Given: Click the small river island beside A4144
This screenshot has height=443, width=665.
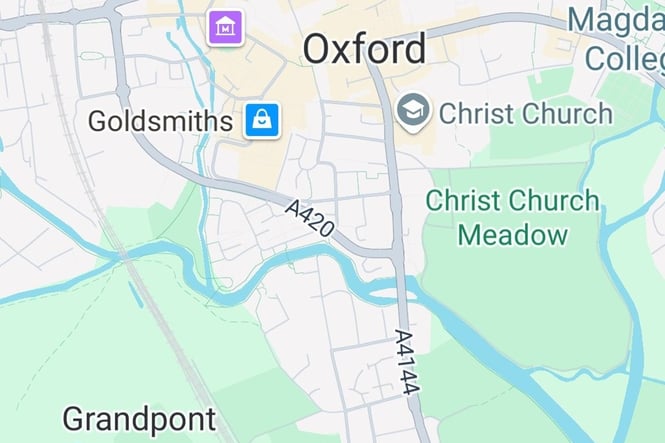Looking at the screenshot, I should [x=387, y=294].
